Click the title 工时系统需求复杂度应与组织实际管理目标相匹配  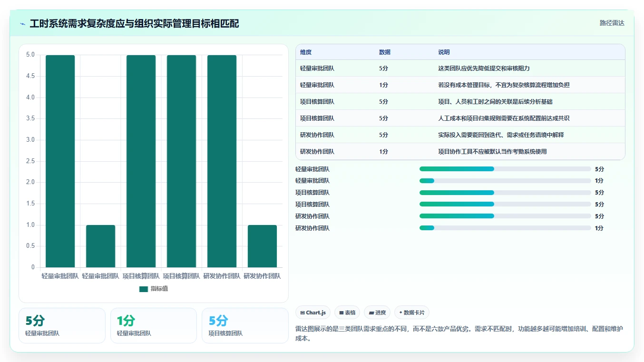click(x=134, y=23)
